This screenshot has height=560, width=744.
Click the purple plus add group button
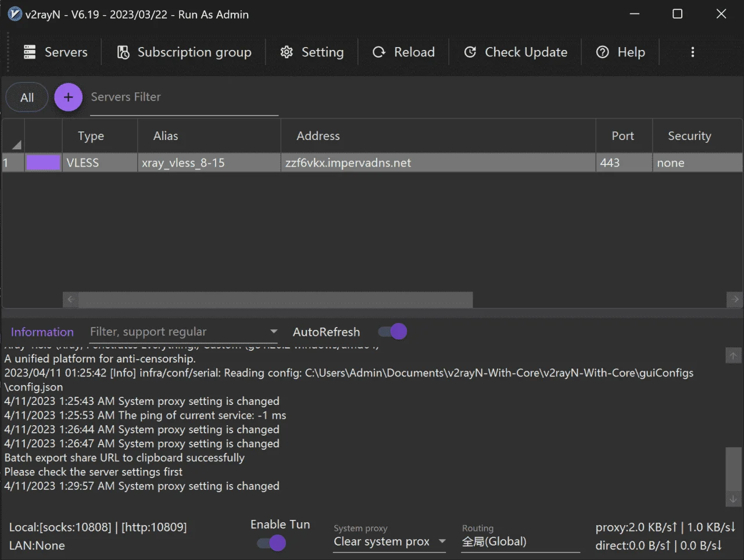(x=68, y=97)
